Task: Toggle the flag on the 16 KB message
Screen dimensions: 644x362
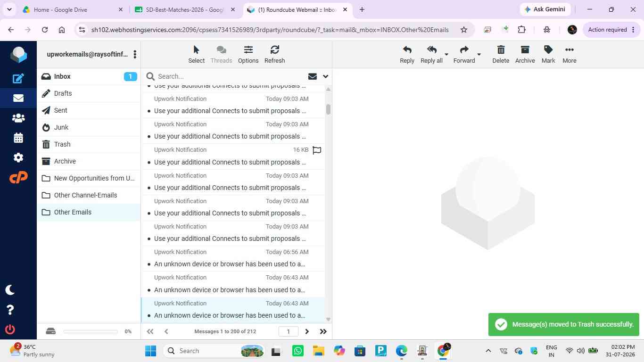Action: pos(317,150)
